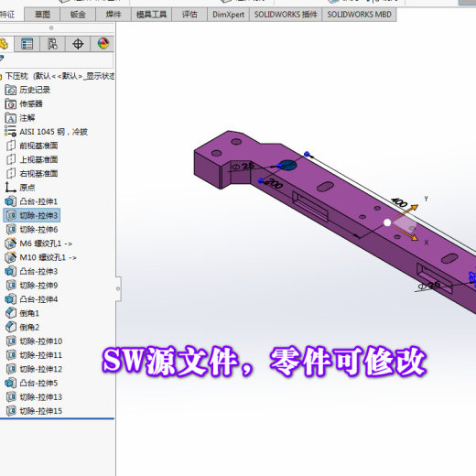Click the 历史记录 folder icon
The height and width of the screenshot is (476, 476).
point(11,90)
